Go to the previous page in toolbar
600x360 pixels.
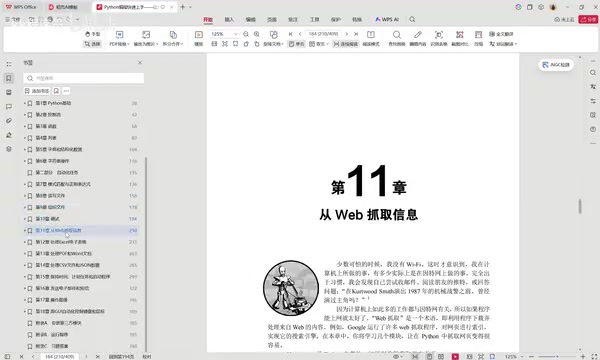tap(300, 34)
